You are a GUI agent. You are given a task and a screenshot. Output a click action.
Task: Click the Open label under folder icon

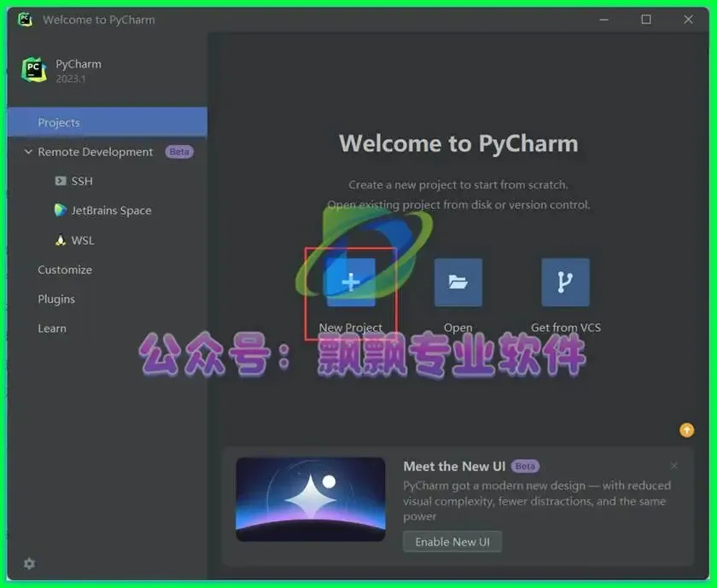458,328
